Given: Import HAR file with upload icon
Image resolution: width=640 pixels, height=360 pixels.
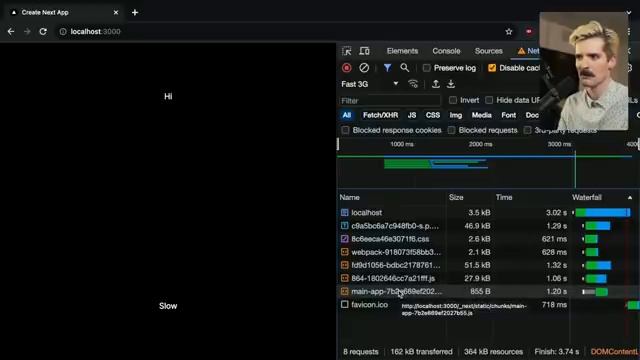Looking at the screenshot, I should click(436, 84).
